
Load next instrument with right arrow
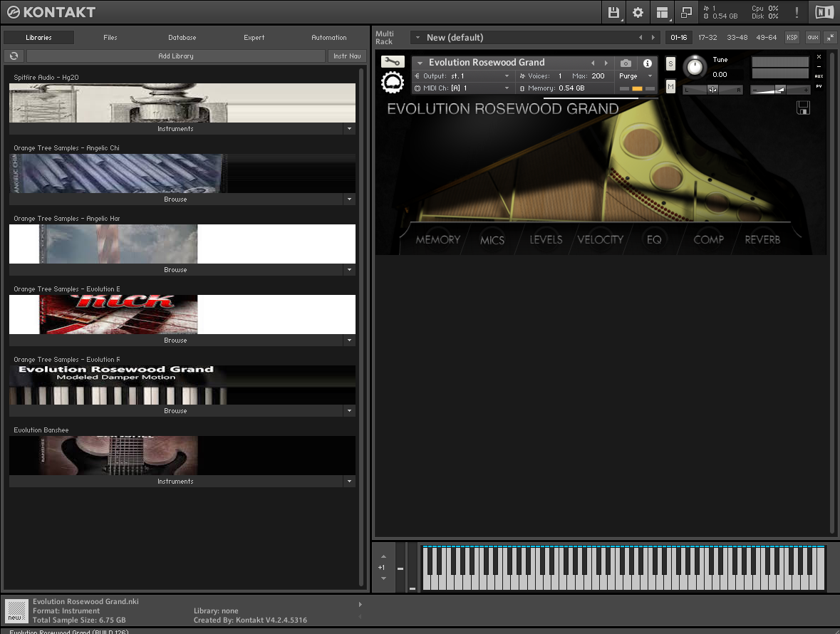[x=606, y=63]
